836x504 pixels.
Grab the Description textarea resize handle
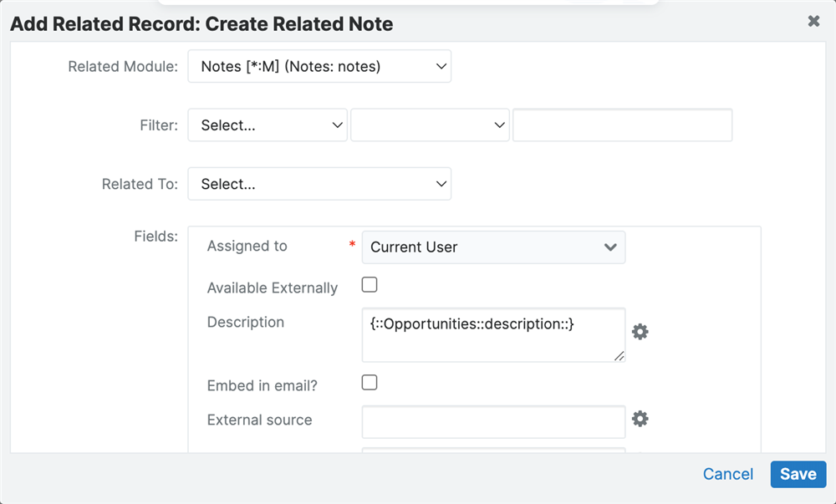(619, 356)
